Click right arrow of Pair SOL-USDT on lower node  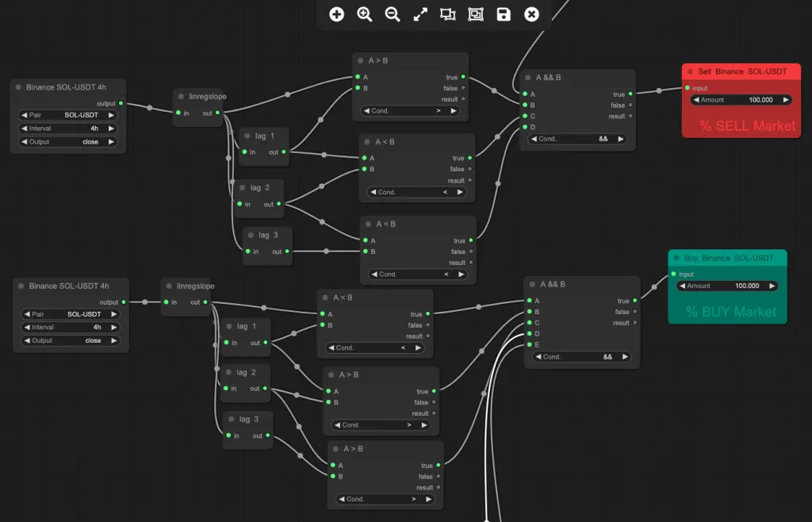(x=113, y=314)
